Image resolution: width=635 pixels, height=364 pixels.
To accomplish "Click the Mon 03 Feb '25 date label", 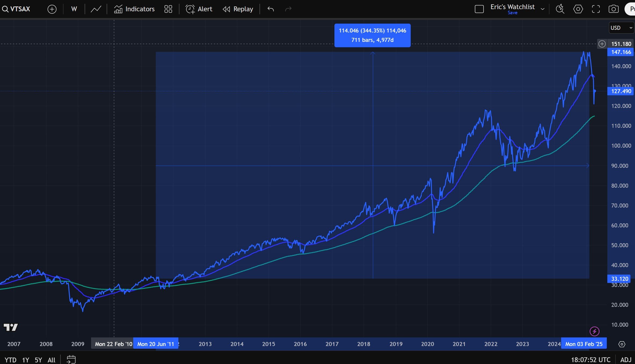I will 584,344.
